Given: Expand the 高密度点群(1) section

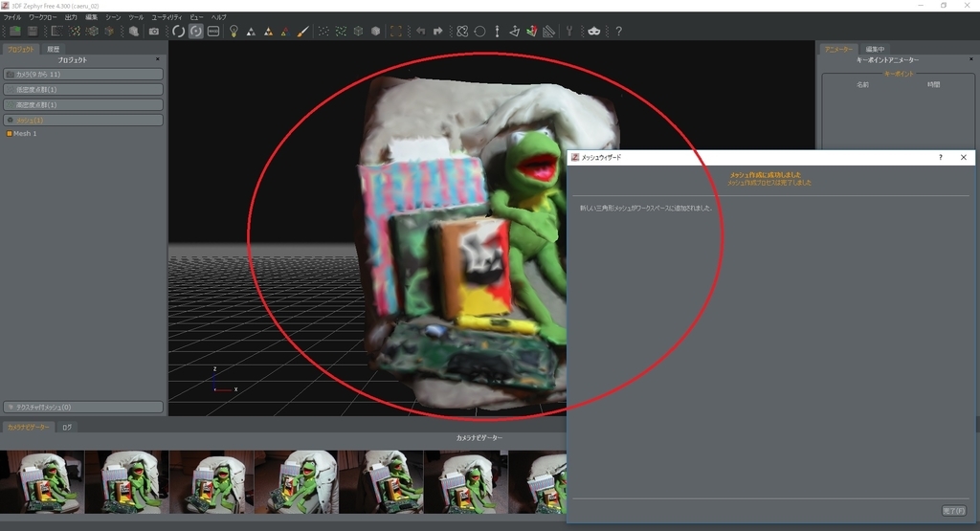Looking at the screenshot, I should tap(83, 105).
